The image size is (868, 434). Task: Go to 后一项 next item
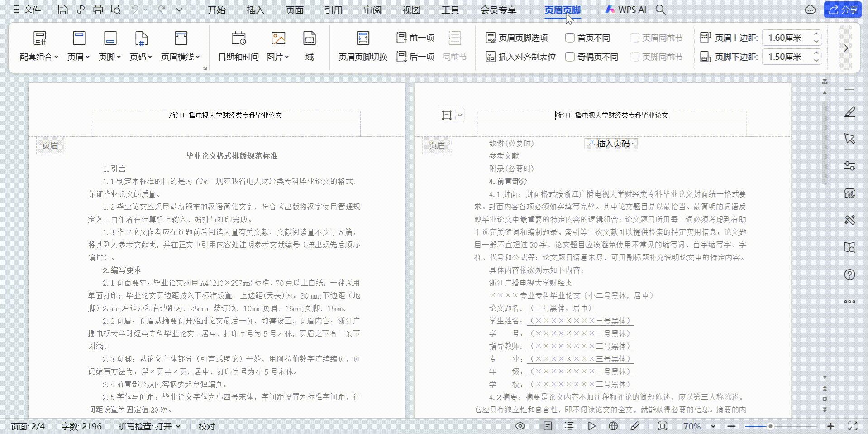[x=415, y=57]
